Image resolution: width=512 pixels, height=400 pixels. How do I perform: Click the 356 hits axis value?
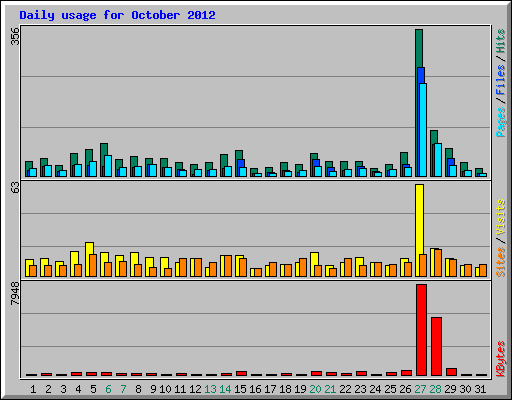(x=15, y=36)
